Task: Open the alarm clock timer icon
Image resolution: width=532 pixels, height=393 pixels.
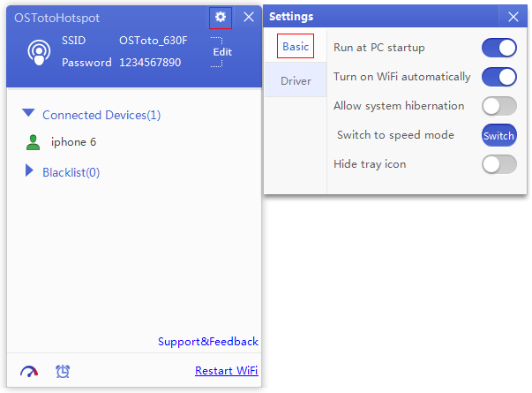Action: coord(63,371)
